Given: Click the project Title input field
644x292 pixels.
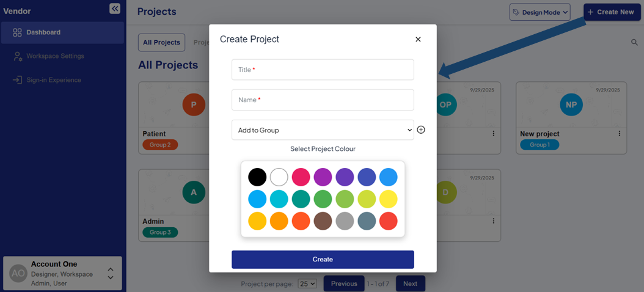Looking at the screenshot, I should click(323, 70).
